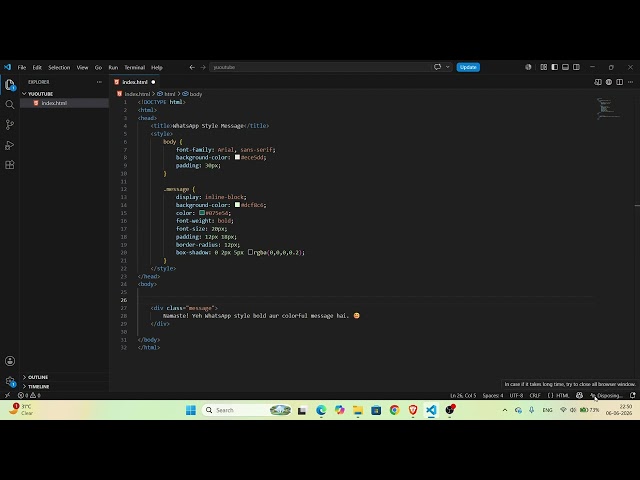
Task: Toggle Primary Side Bar visibility
Action: tap(555, 67)
